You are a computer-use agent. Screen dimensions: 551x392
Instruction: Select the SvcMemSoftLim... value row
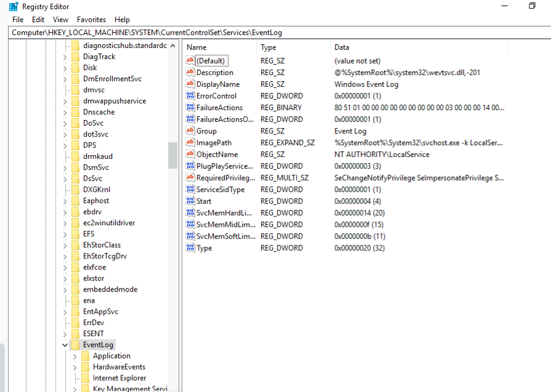(x=345, y=236)
